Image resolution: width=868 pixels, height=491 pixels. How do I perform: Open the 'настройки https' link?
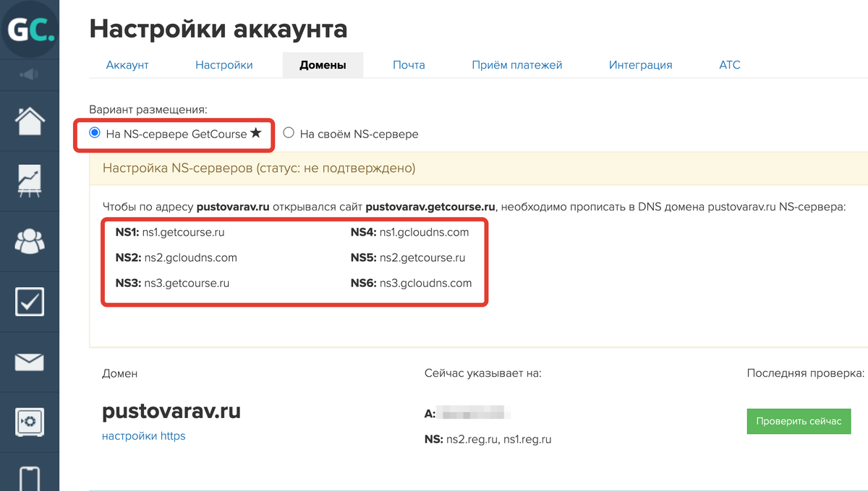pyautogui.click(x=144, y=436)
